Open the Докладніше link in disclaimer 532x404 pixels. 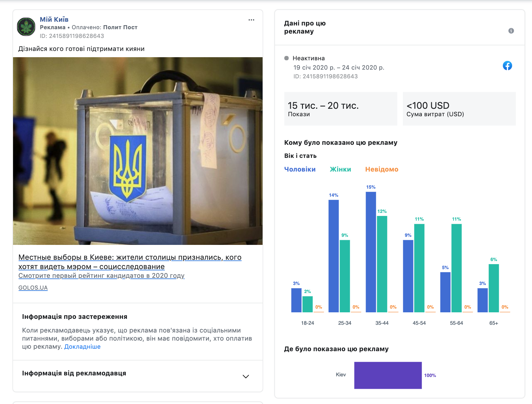[x=82, y=347]
